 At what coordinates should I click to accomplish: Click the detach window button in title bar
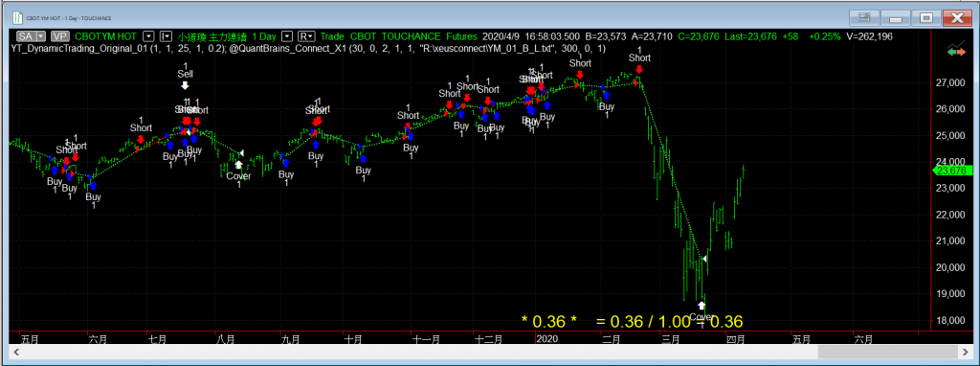coord(864,17)
